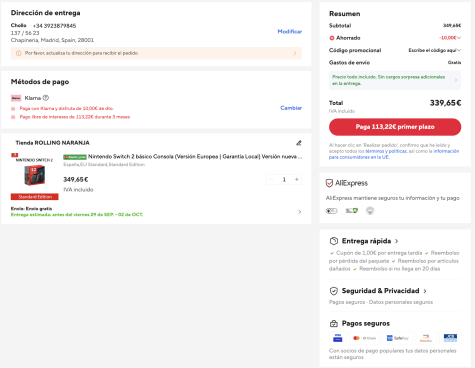The height and width of the screenshot is (368, 475).
Task: Click the interest-free installments promo icon
Action: point(13,117)
